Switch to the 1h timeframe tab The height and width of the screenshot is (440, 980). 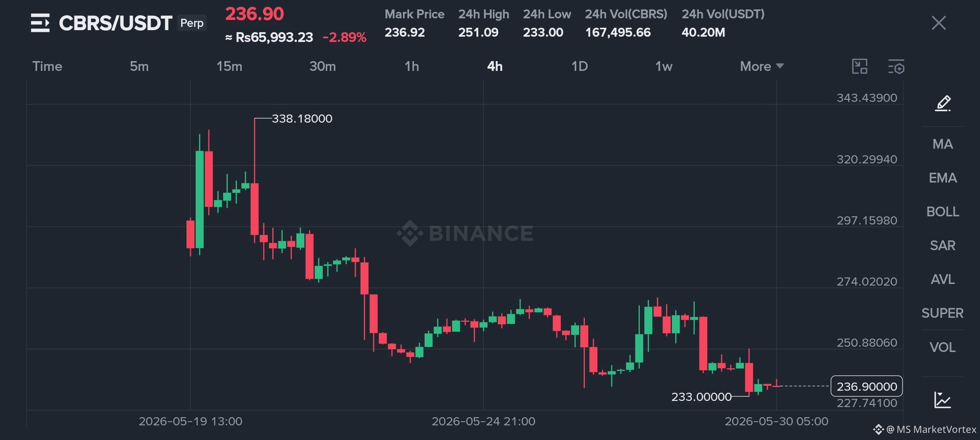click(411, 66)
